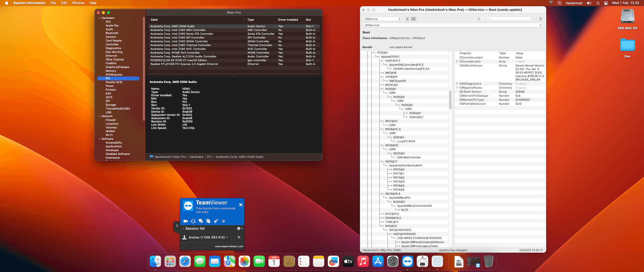
Task: Open the Help menu
Action: [93, 3]
